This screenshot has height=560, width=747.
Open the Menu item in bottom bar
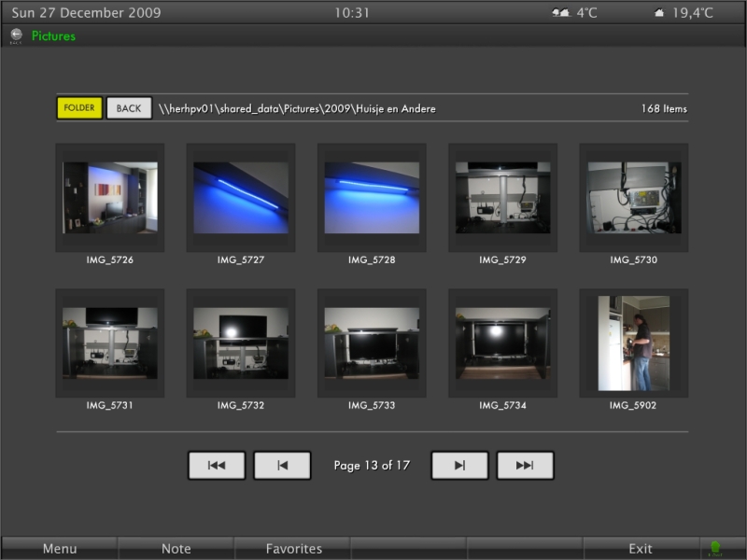coord(60,549)
